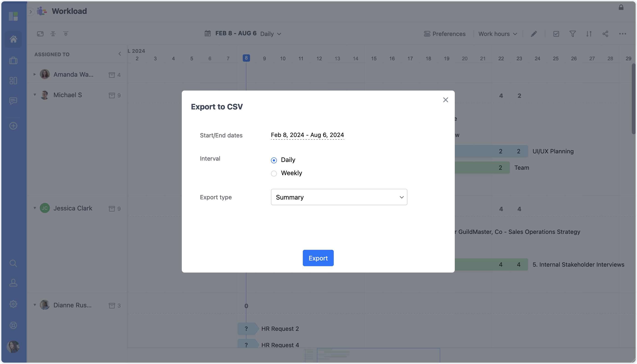Viewport: 637px width, 364px height.
Task: Select the Daily interval radio button
Action: coord(274,160)
